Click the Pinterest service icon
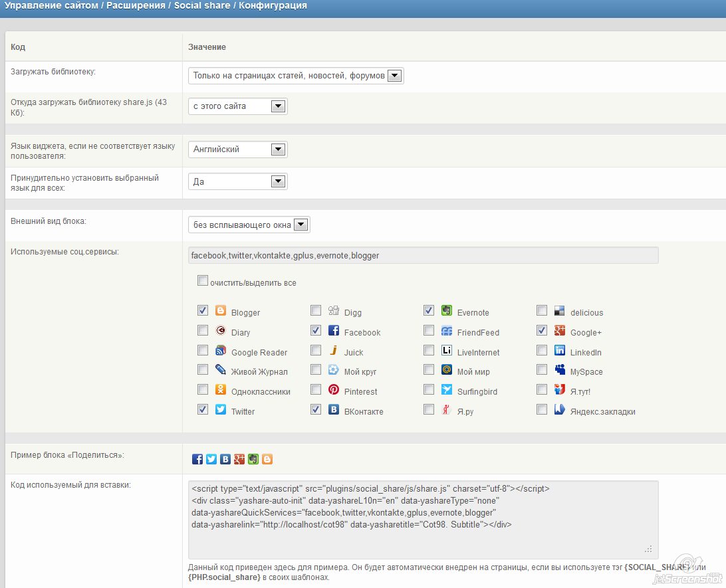Image resolution: width=726 pixels, height=588 pixels. [x=334, y=389]
